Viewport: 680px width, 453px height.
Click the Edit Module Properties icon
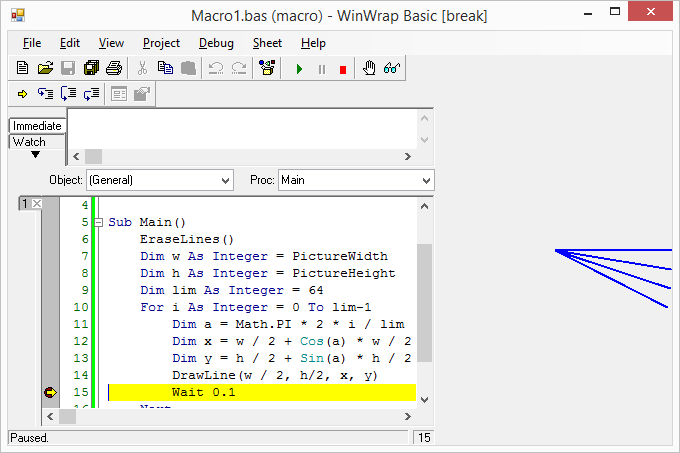[x=142, y=94]
